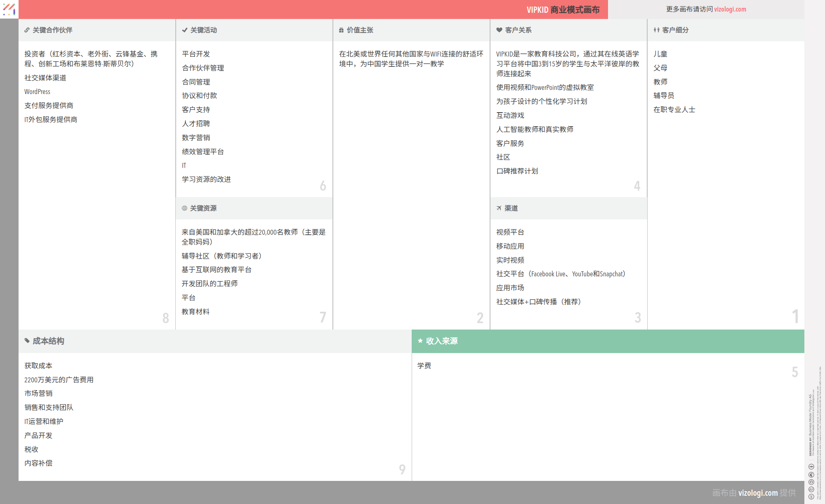This screenshot has width=825, height=504.
Task: Click the WordPress partner entry
Action: point(37,92)
